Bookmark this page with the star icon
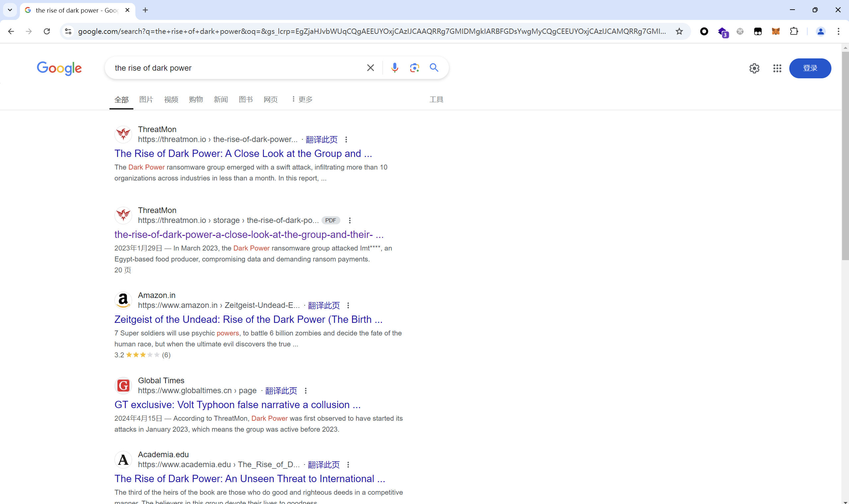 point(679,31)
